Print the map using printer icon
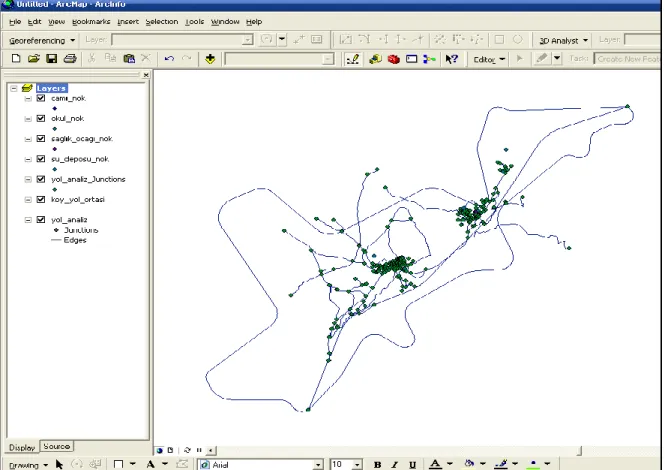This screenshot has width=665, height=470. tap(70, 59)
